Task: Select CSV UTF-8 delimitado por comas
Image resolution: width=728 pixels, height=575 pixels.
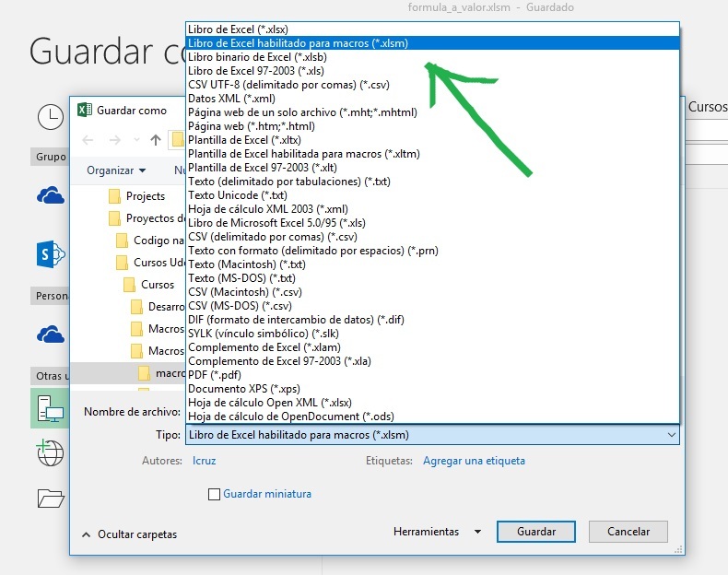Action: point(432,85)
